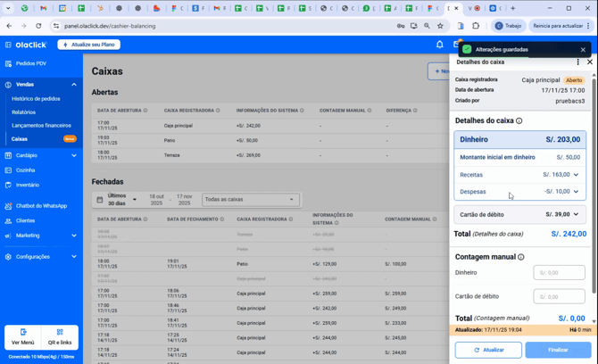Viewport: 598px width, 364px height.
Task: Click the Atualizar button
Action: [x=488, y=350]
